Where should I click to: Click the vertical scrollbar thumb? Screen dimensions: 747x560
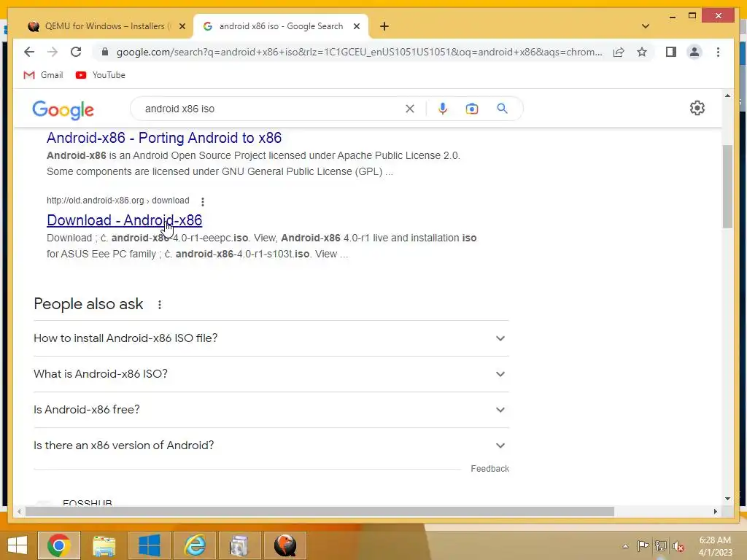tap(727, 186)
